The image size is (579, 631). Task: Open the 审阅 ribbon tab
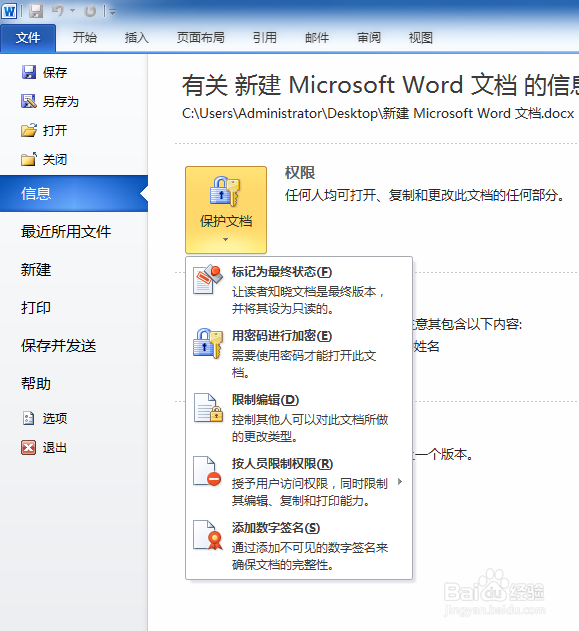click(369, 38)
